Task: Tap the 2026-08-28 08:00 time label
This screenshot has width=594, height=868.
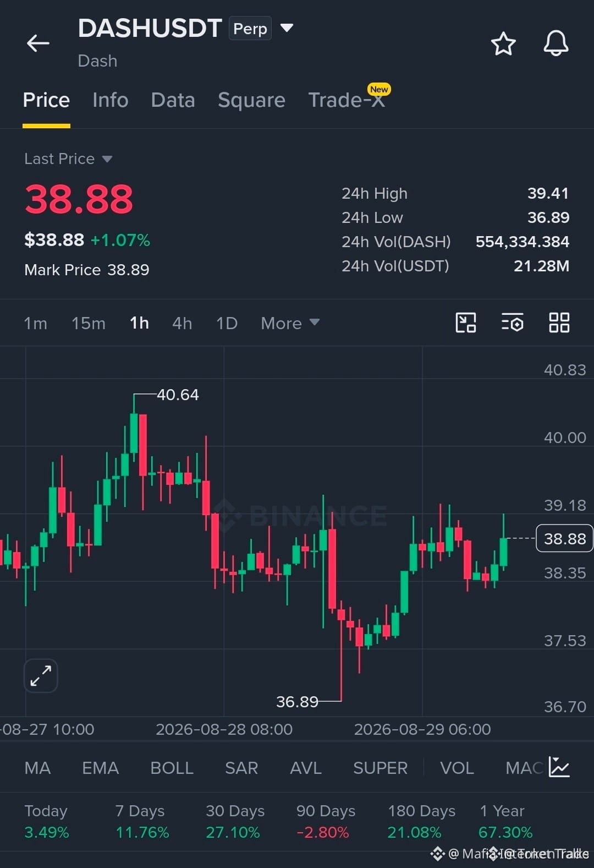Action: pyautogui.click(x=224, y=729)
